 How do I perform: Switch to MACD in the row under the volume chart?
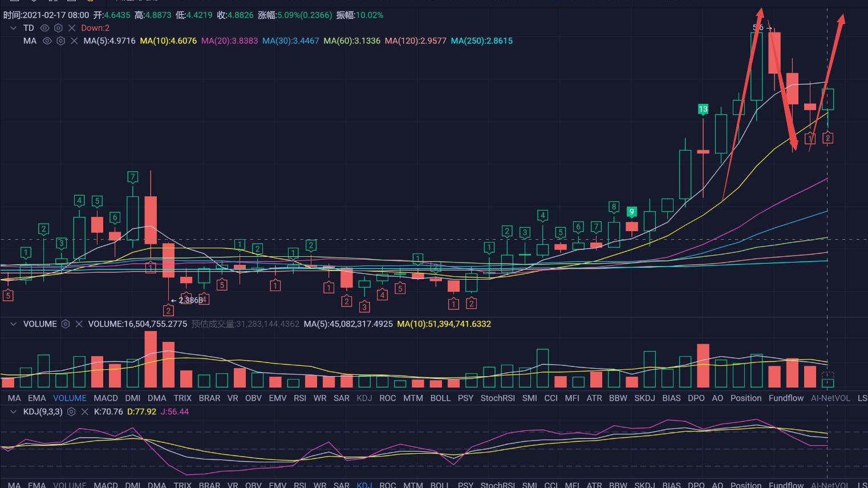(x=106, y=398)
